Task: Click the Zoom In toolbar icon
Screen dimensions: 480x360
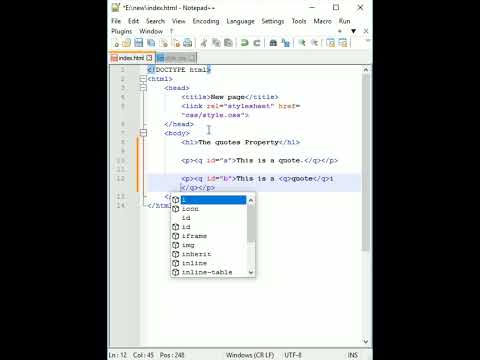Action: coord(302,43)
